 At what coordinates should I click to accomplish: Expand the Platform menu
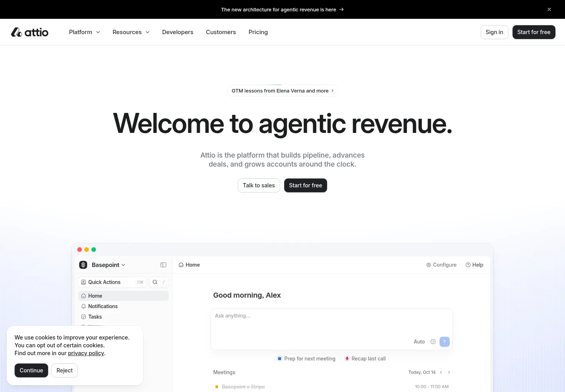[84, 32]
